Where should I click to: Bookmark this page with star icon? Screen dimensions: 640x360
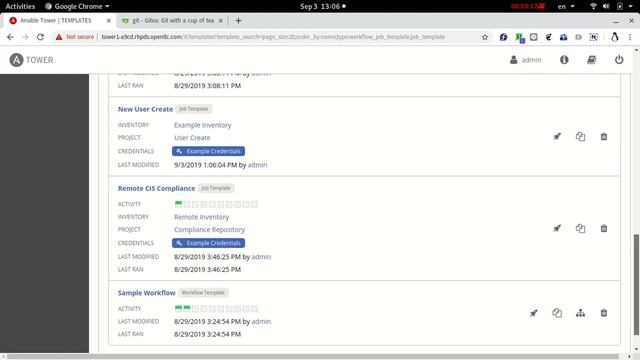[x=484, y=37]
